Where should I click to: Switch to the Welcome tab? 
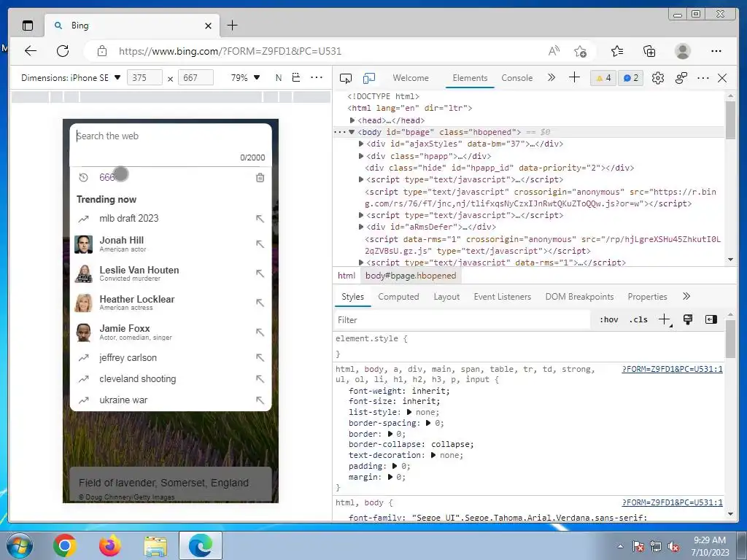[x=411, y=77]
